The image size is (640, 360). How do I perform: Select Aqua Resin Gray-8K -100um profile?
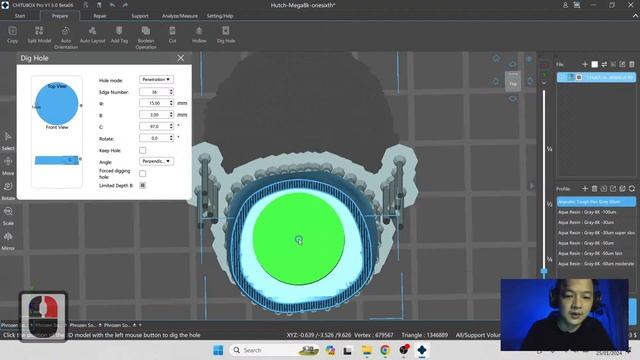[x=596, y=212]
